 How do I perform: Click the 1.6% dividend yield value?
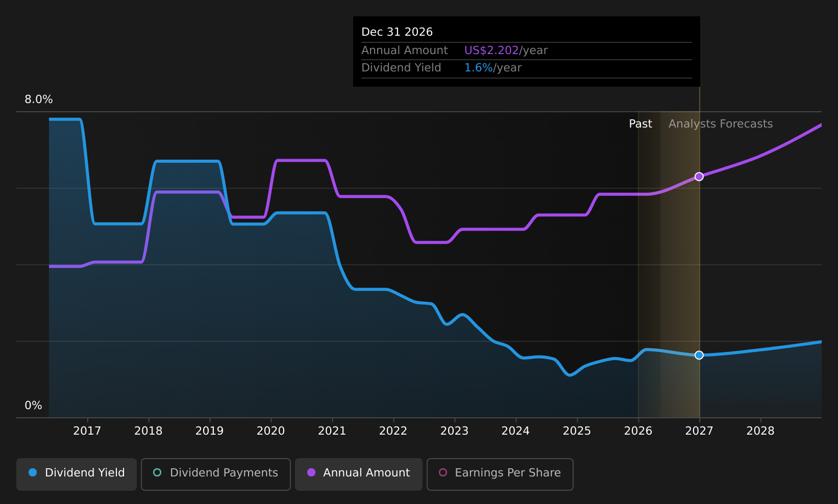(x=479, y=68)
